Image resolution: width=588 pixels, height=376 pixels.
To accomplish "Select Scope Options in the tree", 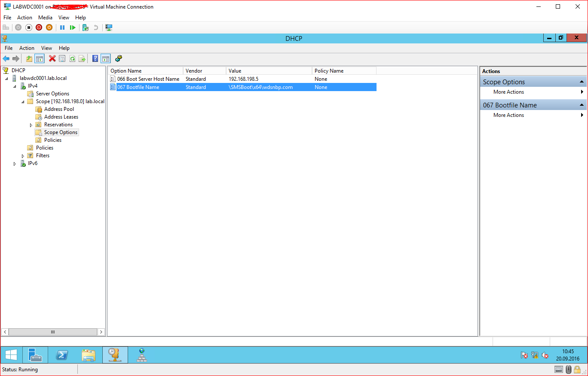I will 61,132.
